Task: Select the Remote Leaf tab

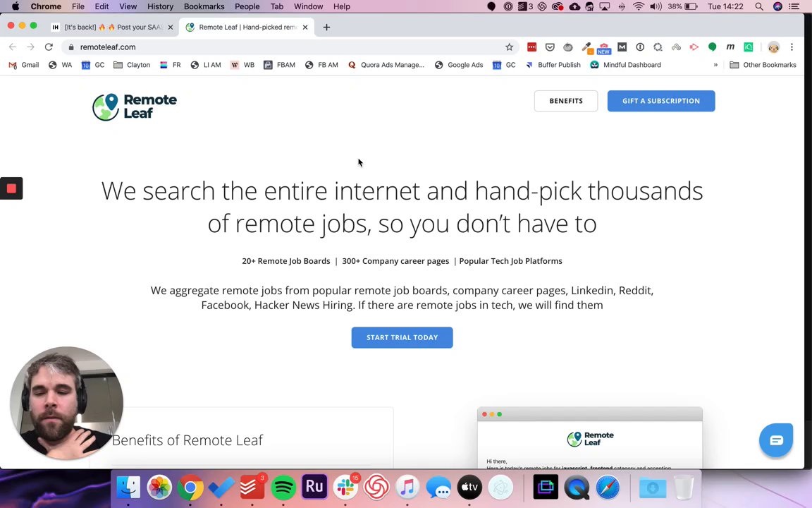Action: (x=246, y=27)
